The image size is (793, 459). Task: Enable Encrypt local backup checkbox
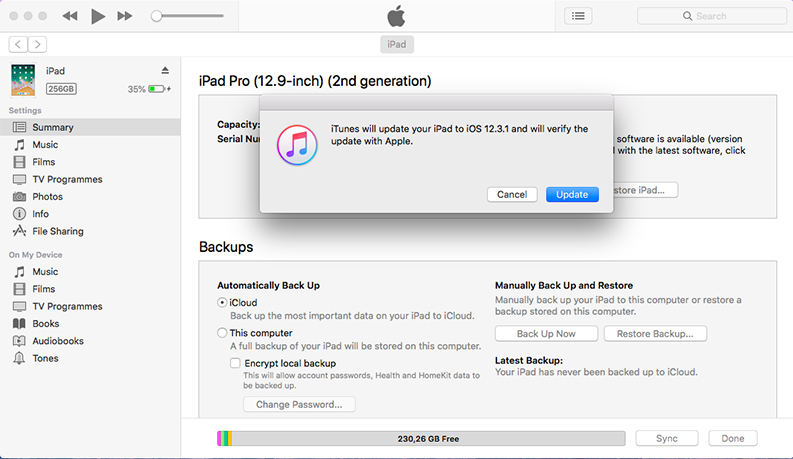[x=235, y=363]
